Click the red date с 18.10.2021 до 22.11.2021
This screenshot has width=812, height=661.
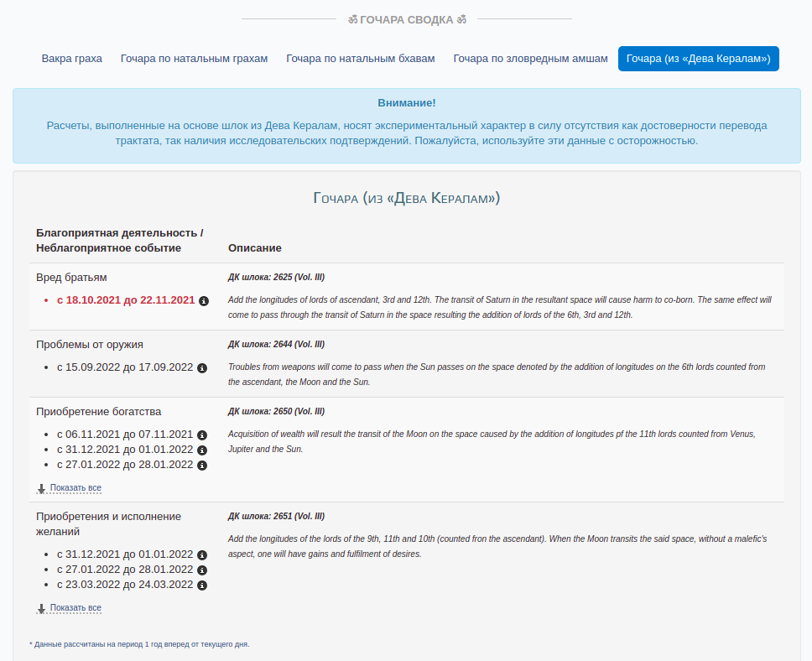pyautogui.click(x=126, y=300)
